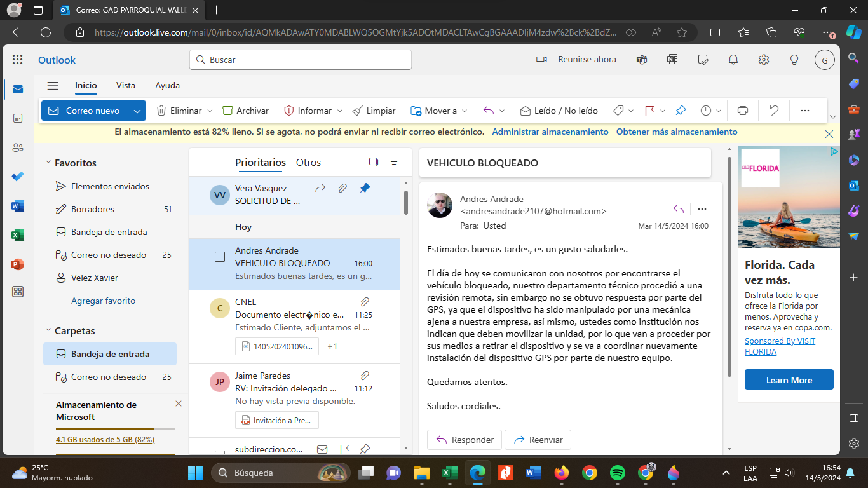The height and width of the screenshot is (488, 868).
Task: Click the Responder button
Action: 465,440
